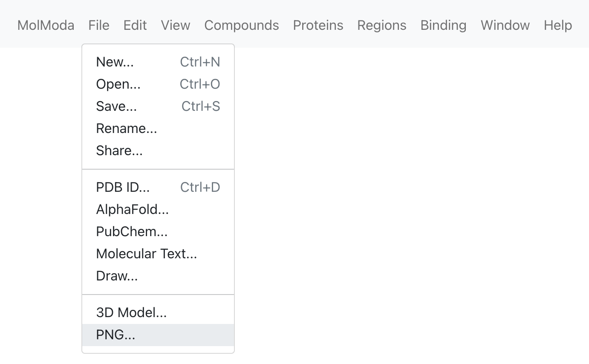
Task: Open the Binding menu
Action: click(x=443, y=25)
